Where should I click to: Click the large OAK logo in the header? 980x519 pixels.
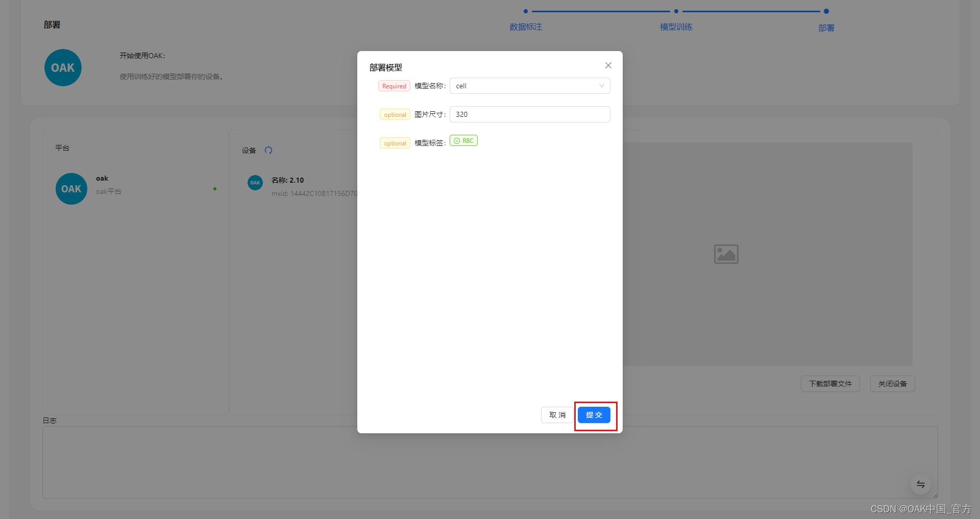[63, 67]
